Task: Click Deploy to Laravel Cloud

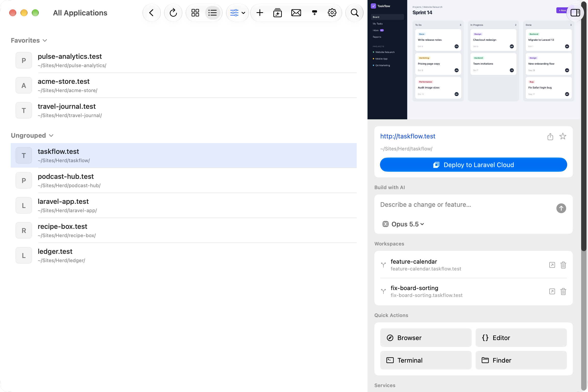Action: pos(474,165)
